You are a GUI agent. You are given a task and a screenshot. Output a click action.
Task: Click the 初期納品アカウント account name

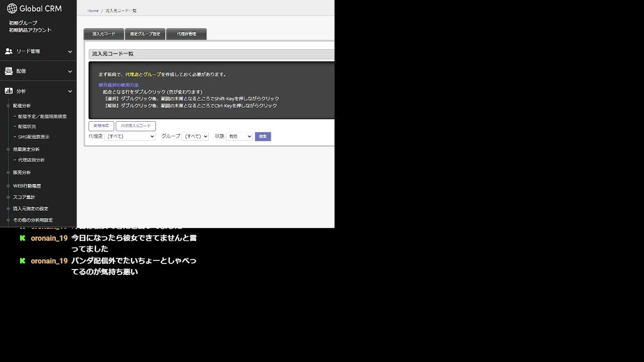point(30,30)
